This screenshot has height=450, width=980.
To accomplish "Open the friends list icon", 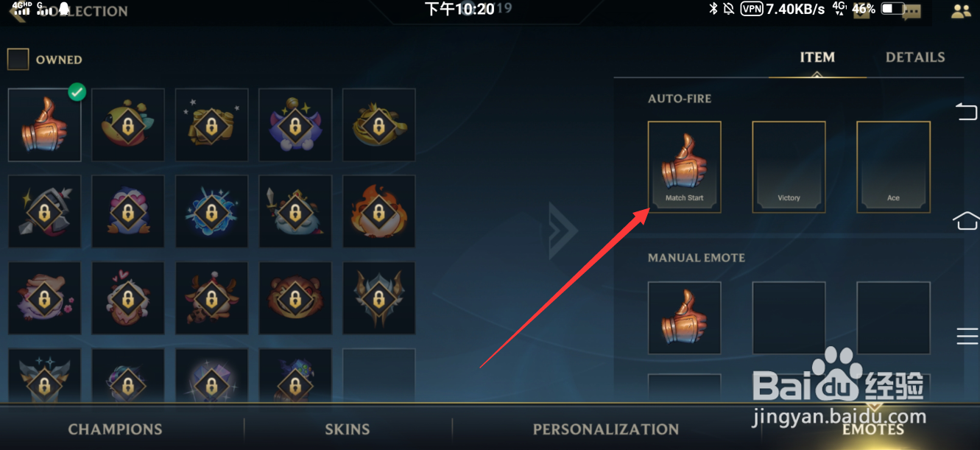I will [x=961, y=11].
